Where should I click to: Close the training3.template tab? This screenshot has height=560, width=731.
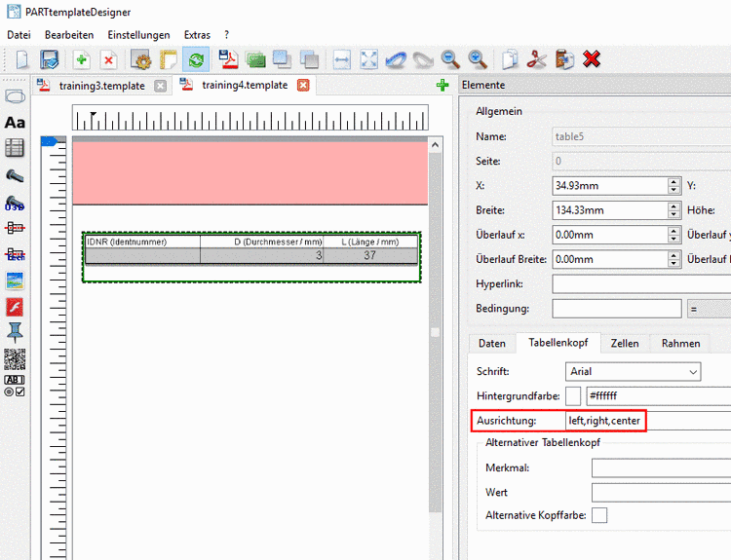161,86
